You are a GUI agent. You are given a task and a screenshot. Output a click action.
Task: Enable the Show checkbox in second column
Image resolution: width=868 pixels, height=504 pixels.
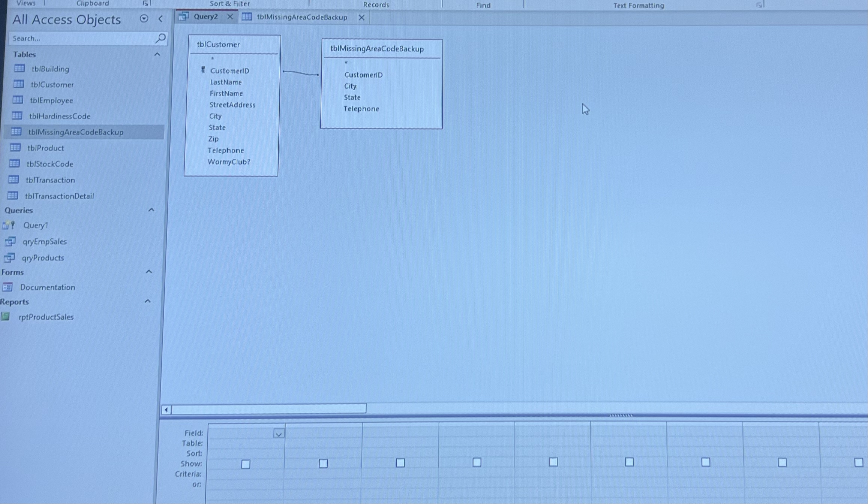[323, 464]
